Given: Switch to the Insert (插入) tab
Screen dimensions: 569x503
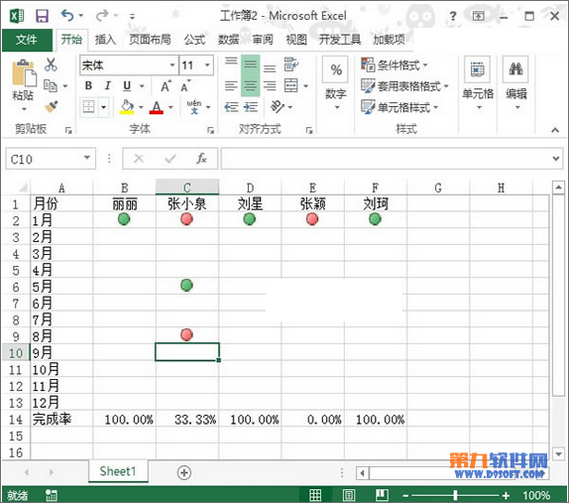Looking at the screenshot, I should (x=106, y=40).
